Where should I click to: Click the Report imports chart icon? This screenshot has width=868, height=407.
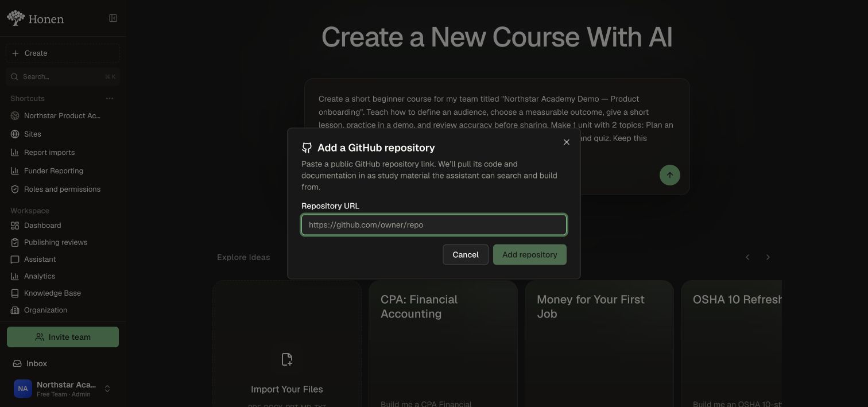point(15,152)
